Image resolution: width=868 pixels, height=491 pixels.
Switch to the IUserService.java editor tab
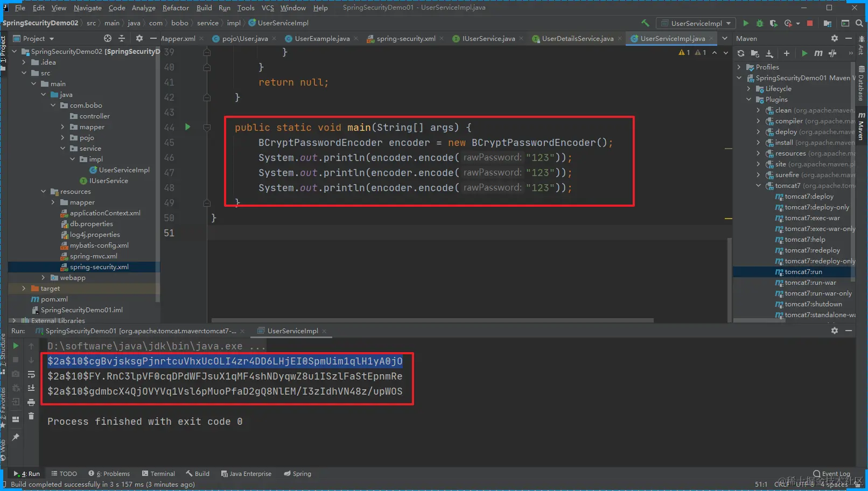pyautogui.click(x=488, y=38)
